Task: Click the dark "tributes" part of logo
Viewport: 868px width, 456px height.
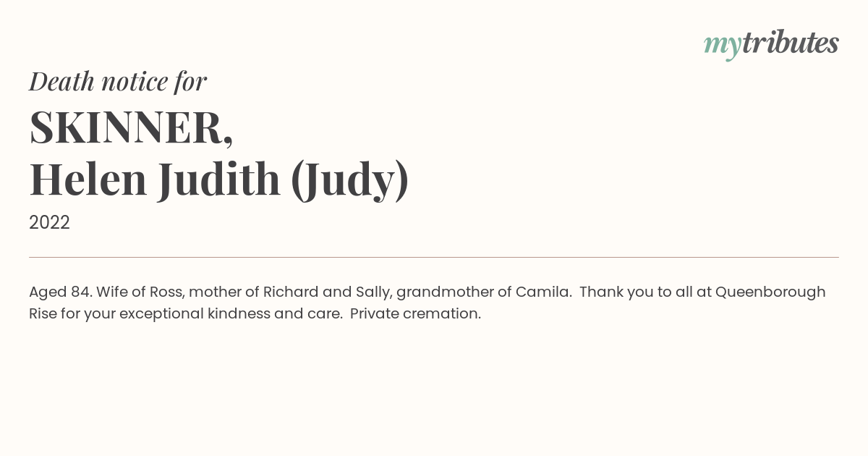Action: click(x=790, y=43)
